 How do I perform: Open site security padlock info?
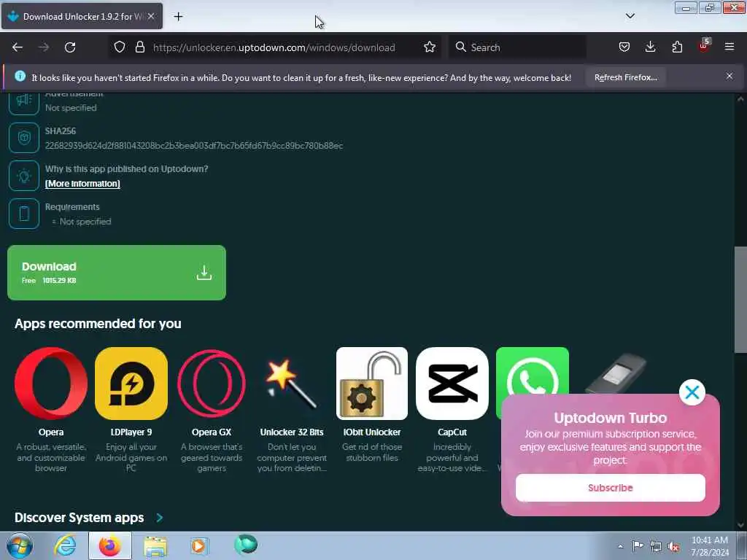click(139, 47)
